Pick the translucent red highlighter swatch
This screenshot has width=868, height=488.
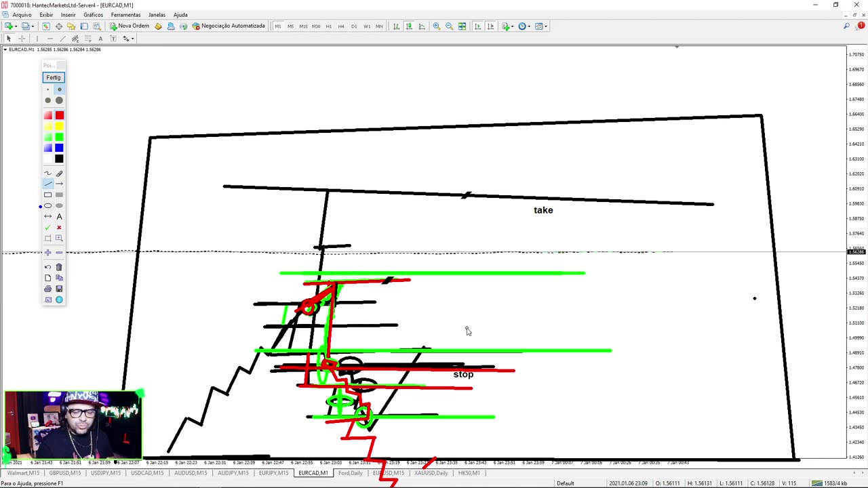(47, 115)
